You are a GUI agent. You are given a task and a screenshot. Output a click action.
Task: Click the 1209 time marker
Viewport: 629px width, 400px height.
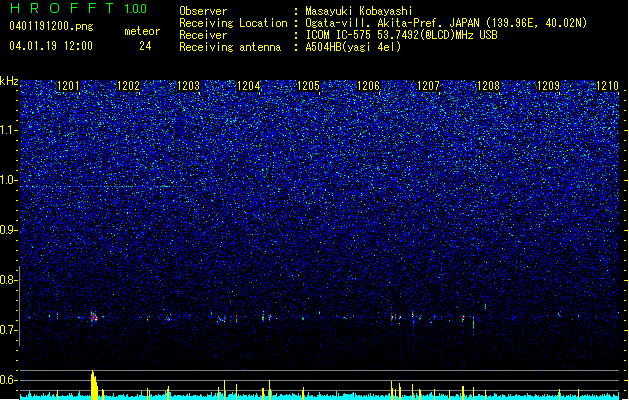(548, 86)
